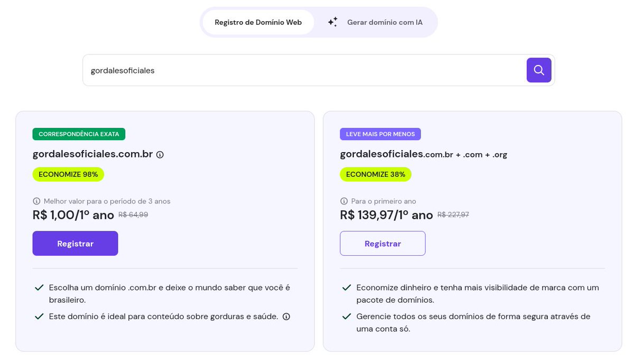Click the ECONOMIZE 98% label
This screenshot has height=364, width=634.
pyautogui.click(x=68, y=174)
